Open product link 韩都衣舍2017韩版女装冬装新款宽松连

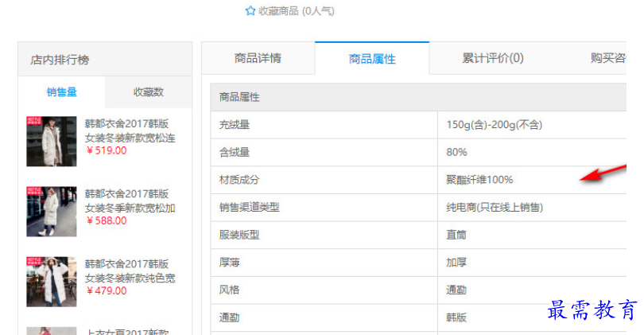tap(130, 130)
